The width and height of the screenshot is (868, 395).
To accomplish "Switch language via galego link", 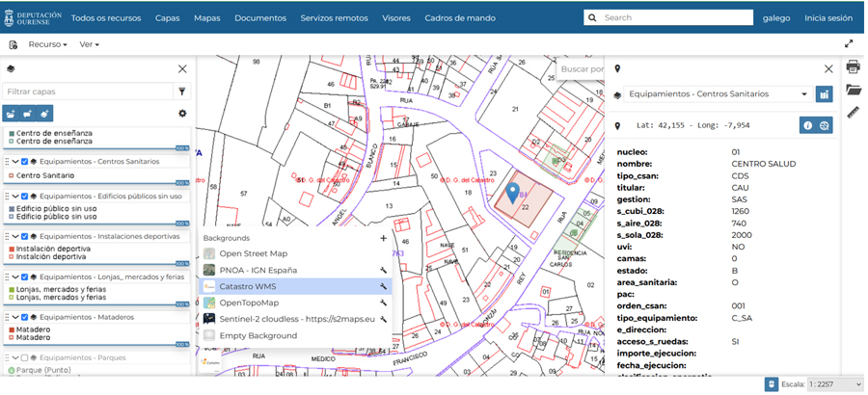I will [775, 18].
